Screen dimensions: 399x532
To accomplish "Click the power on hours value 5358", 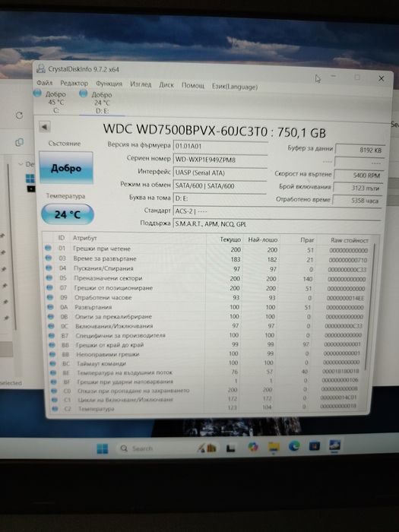I will click(x=357, y=200).
